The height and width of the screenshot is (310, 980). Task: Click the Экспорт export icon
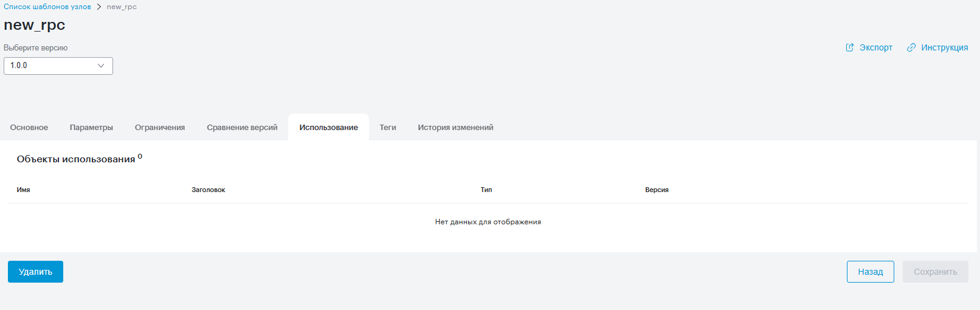click(850, 47)
